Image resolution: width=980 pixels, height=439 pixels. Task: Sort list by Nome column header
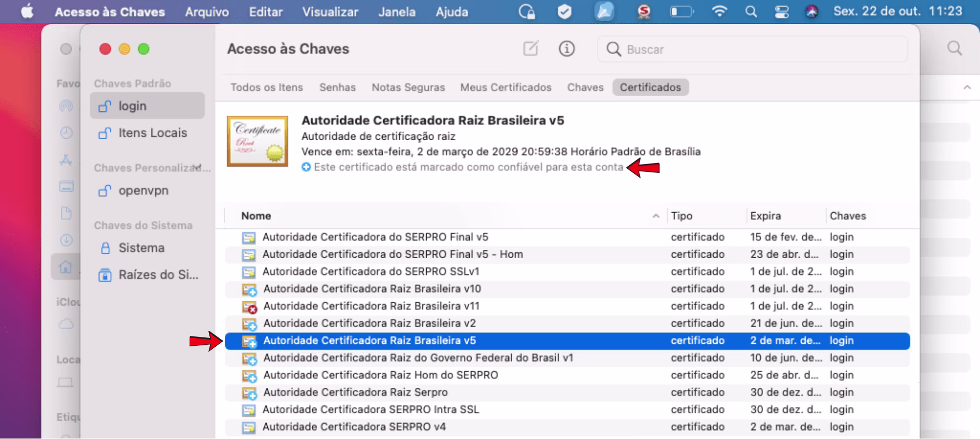tap(256, 216)
